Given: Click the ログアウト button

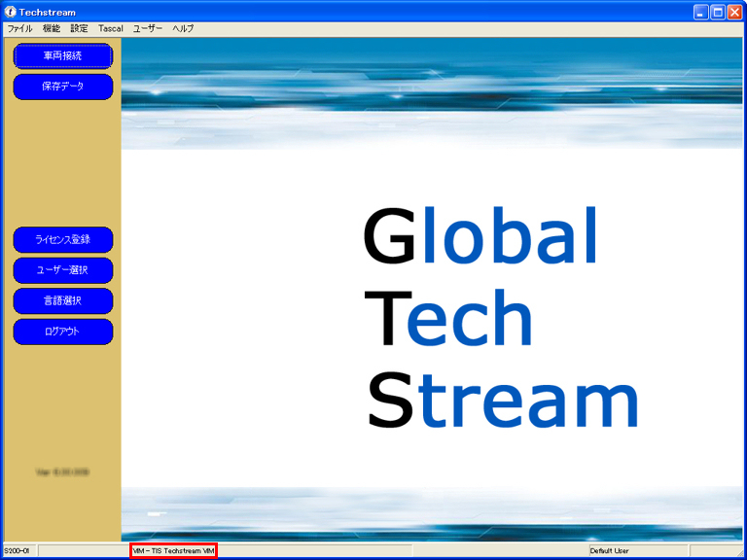Looking at the screenshot, I should point(63,332).
